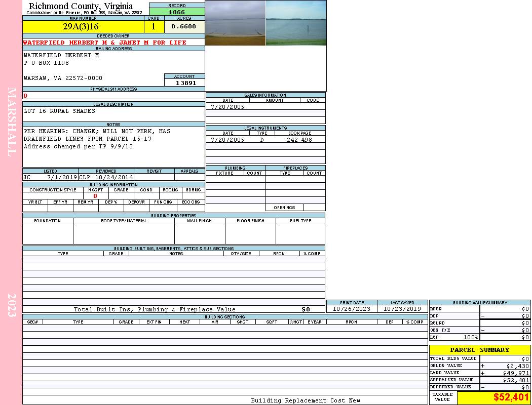
Task: Click the PO Box 1198 mailing address line
Action: [x=47, y=63]
